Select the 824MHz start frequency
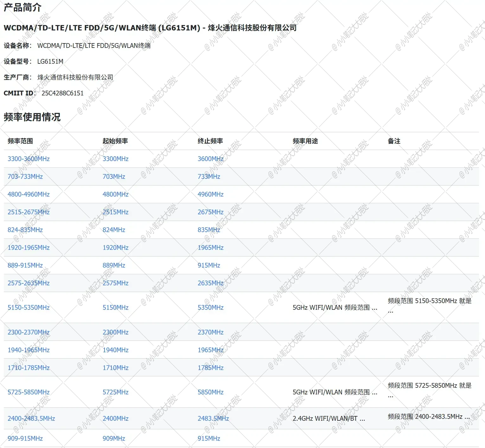The width and height of the screenshot is (485, 448). pos(114,230)
